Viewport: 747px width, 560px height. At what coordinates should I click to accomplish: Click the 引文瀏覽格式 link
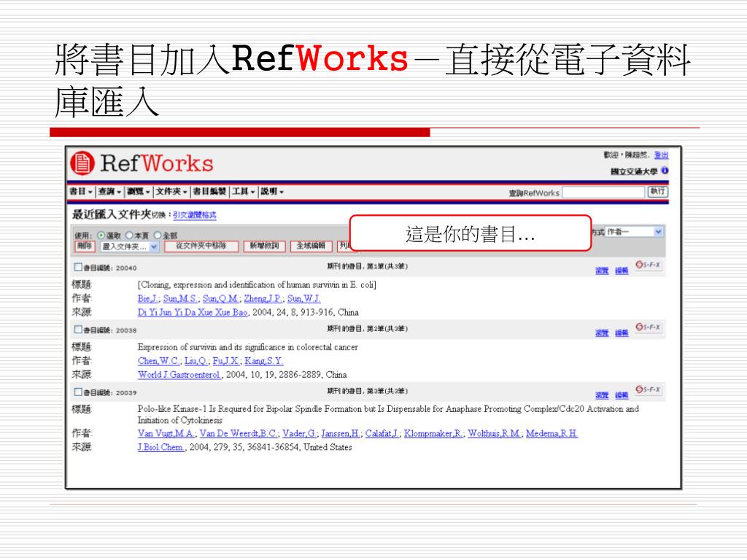tap(194, 215)
